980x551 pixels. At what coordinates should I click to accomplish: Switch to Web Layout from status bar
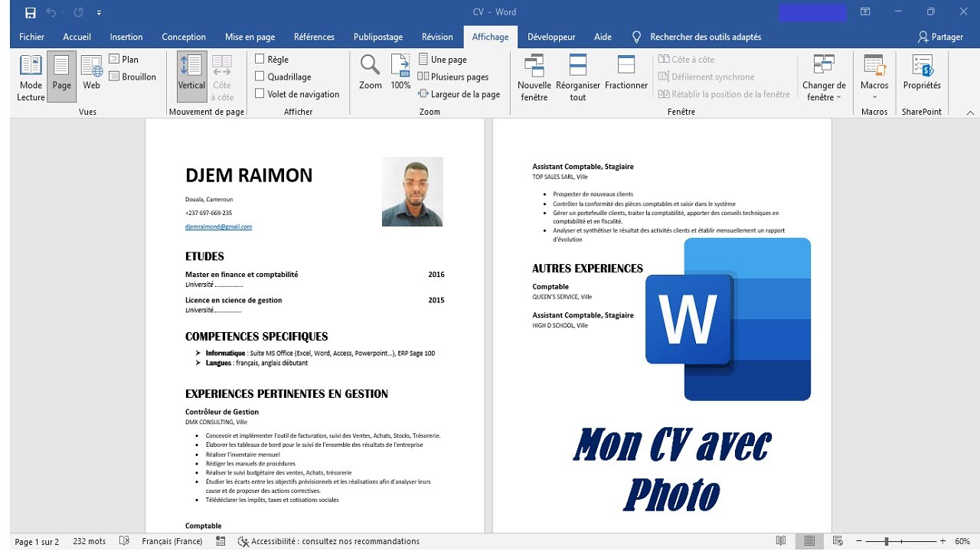(838, 541)
